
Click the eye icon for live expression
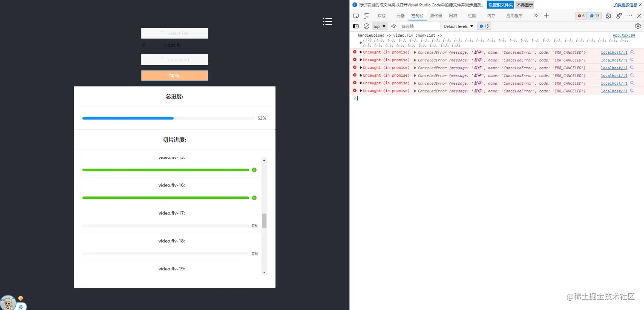click(394, 26)
